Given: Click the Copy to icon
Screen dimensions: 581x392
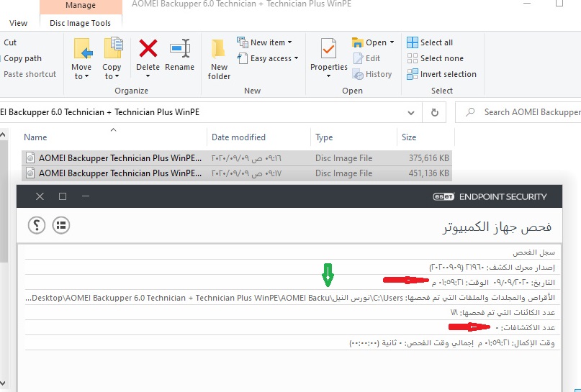Looking at the screenshot, I should pos(112,49).
